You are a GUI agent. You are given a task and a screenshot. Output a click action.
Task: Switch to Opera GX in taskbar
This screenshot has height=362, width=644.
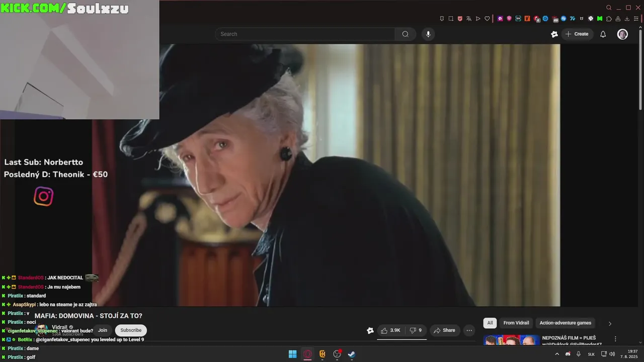coord(307,354)
